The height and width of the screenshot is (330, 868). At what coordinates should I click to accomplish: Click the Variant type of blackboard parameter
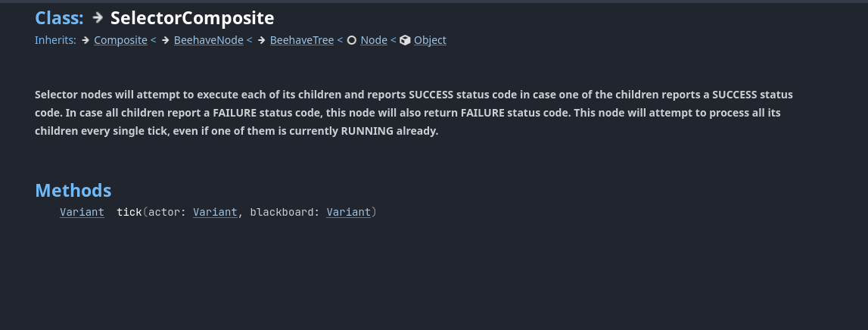[x=349, y=212]
